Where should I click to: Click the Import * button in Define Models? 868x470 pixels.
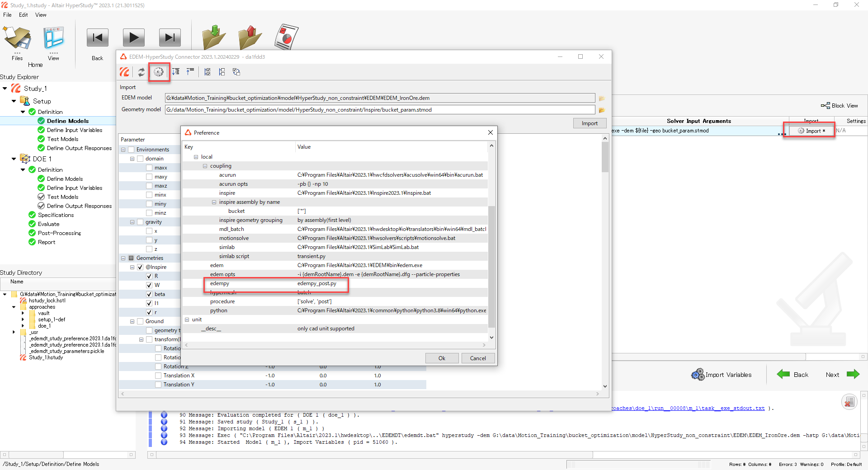(x=811, y=131)
